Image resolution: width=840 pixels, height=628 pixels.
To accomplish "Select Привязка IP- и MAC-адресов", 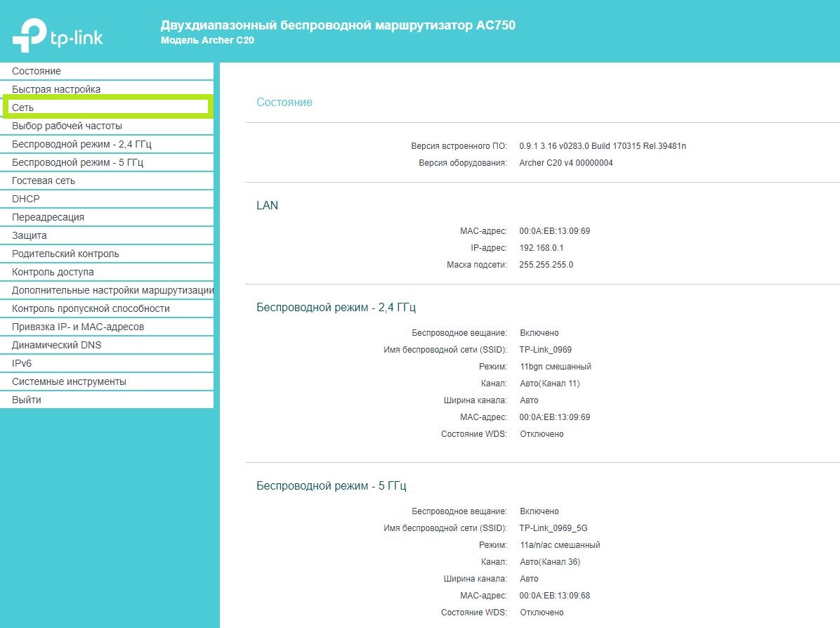I will [78, 327].
